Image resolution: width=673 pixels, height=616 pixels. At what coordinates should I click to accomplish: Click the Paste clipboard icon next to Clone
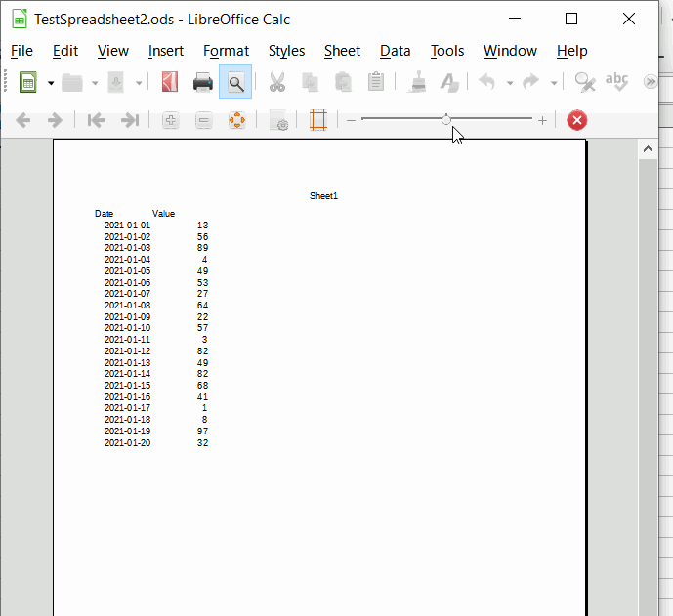click(376, 81)
